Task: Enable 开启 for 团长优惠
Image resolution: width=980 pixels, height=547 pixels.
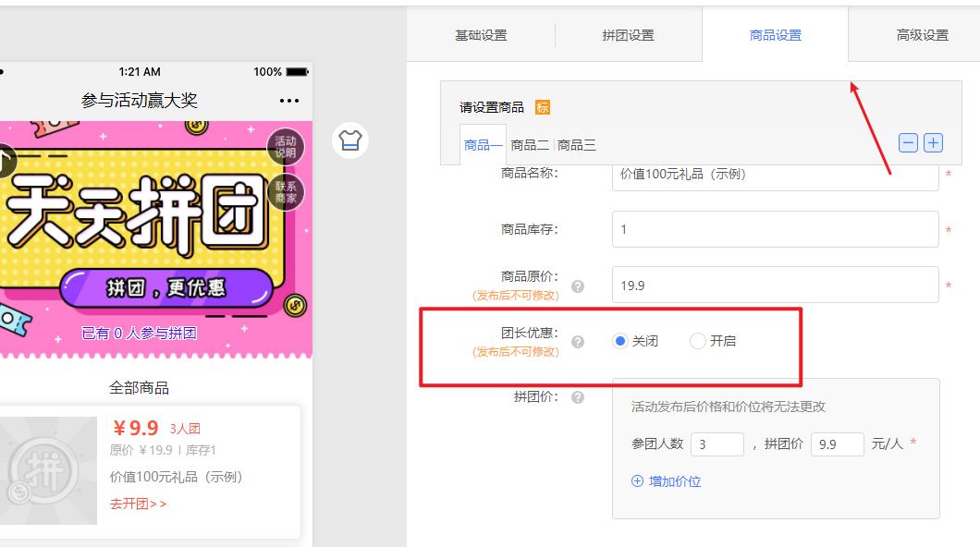Action: [x=696, y=340]
